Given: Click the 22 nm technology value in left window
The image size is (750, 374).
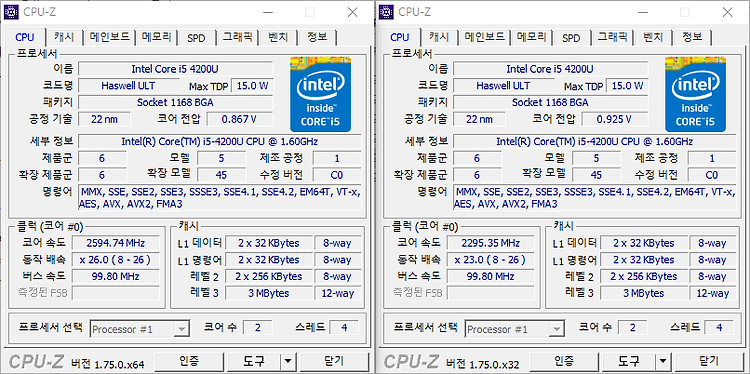Looking at the screenshot, I should point(104,119).
